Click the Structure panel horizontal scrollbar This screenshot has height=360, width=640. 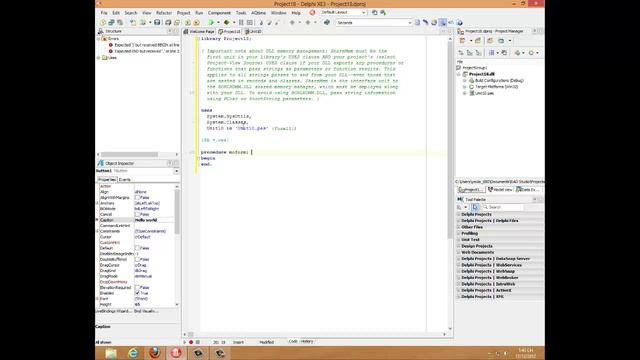point(138,154)
